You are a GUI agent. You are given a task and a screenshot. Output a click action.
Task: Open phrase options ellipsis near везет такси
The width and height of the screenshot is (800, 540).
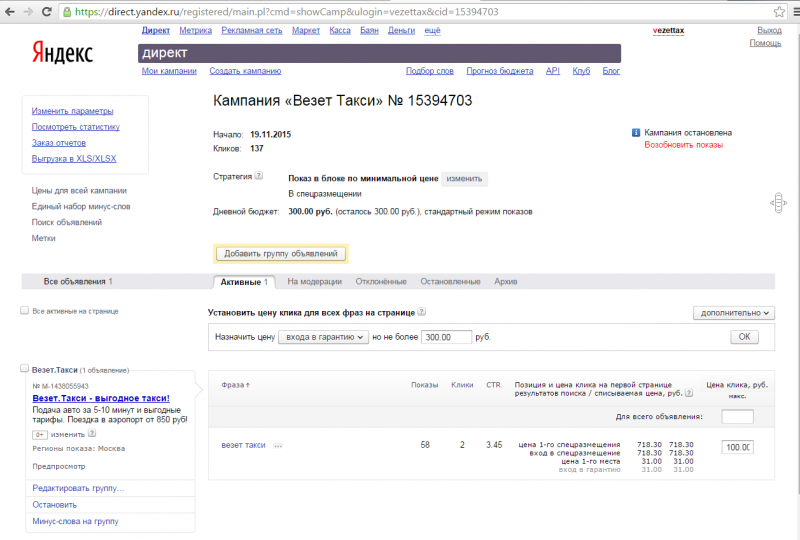278,446
